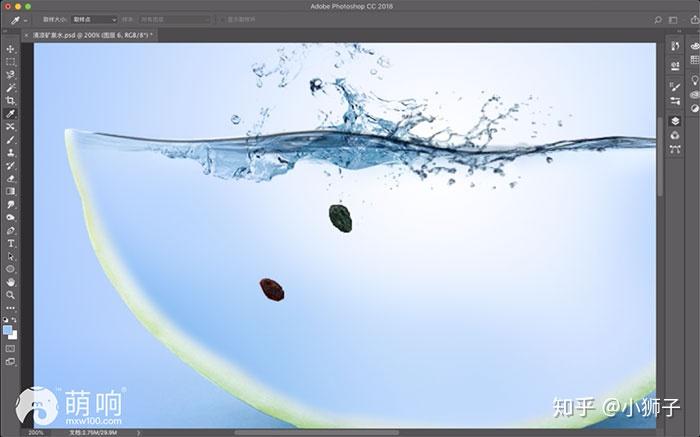
Task: Select the Horizontal Type tool
Action: pyautogui.click(x=10, y=243)
